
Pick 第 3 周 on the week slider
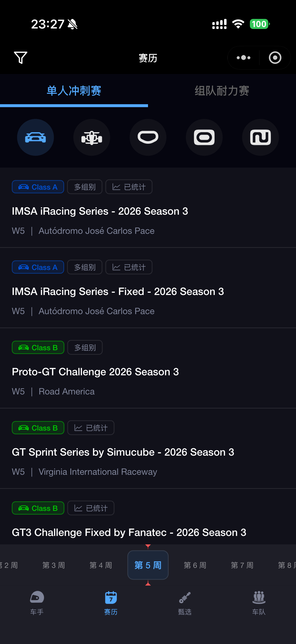point(54,565)
